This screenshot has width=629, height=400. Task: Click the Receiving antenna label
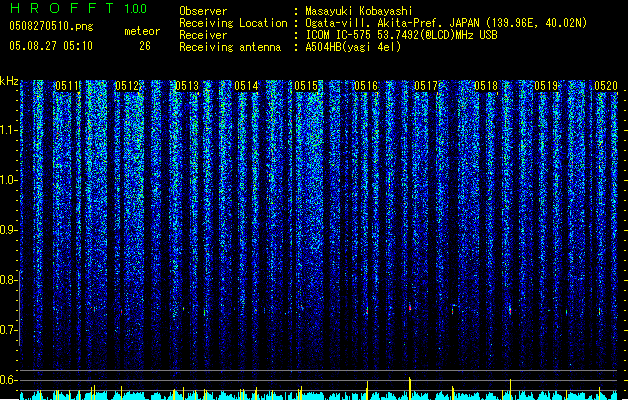(230, 47)
